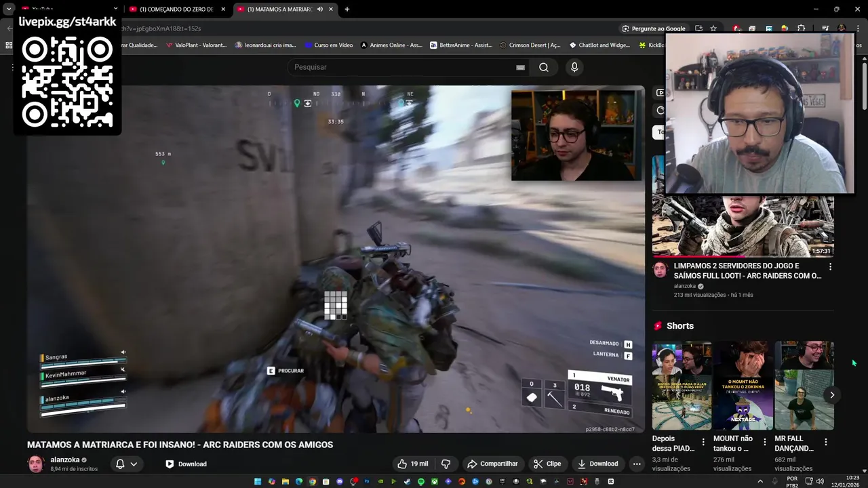Viewport: 868px width, 488px height.
Task: Bookmark this page with the star icon
Action: pos(713,28)
